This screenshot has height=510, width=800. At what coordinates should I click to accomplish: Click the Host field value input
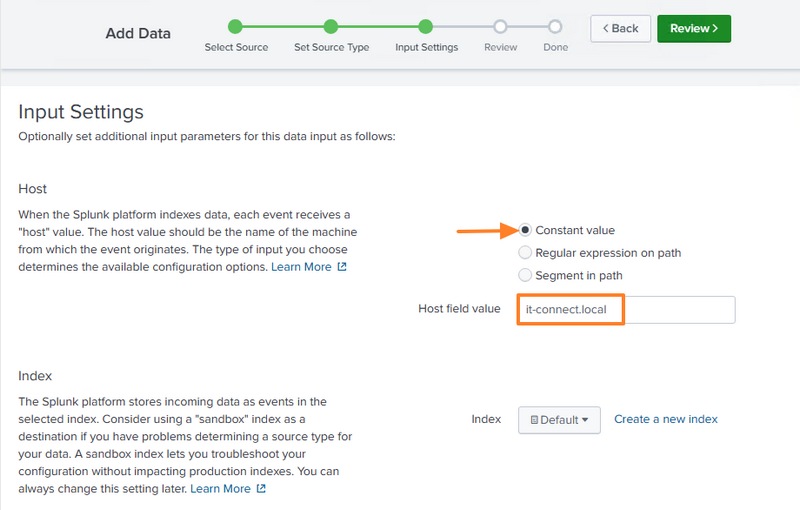coord(626,309)
